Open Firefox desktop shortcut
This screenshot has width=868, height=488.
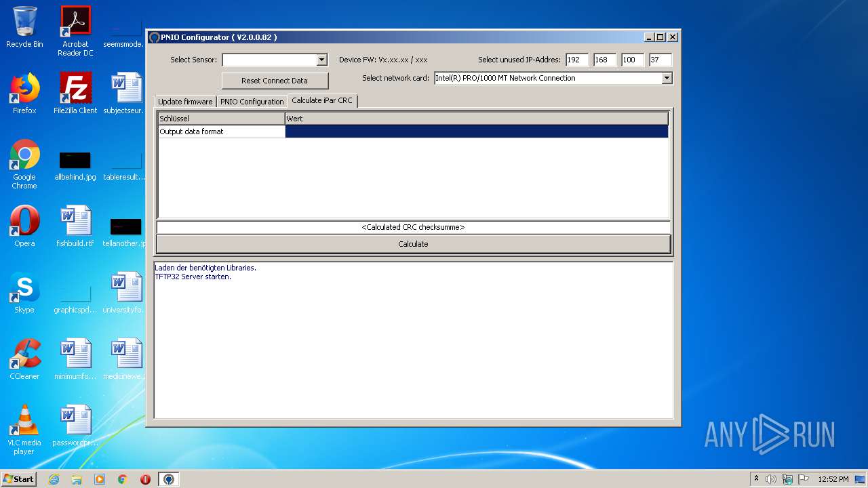click(x=24, y=94)
